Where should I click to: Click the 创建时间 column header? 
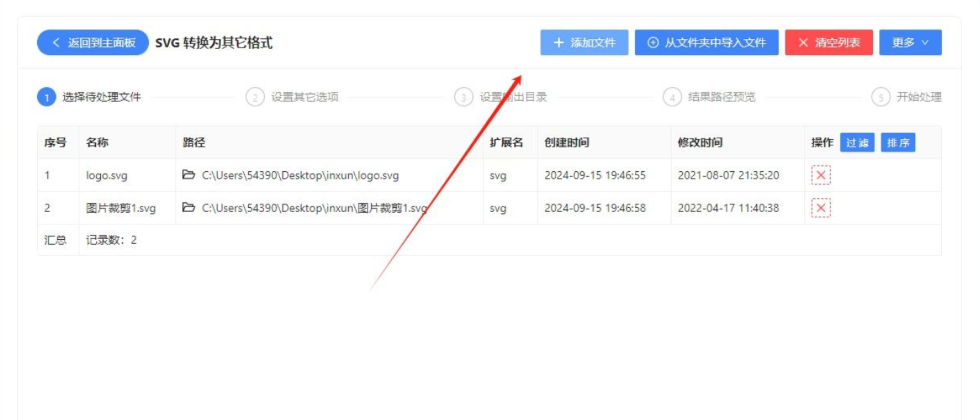tap(566, 142)
